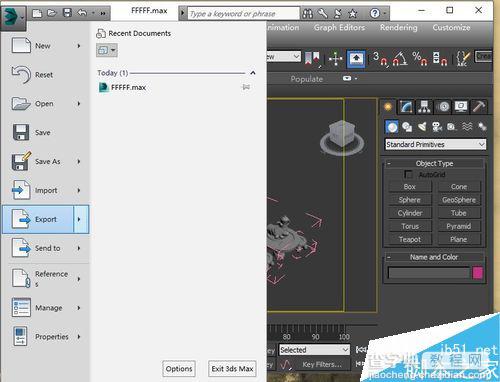The height and width of the screenshot is (382, 500).
Task: Select Open in application menu
Action: [x=46, y=104]
